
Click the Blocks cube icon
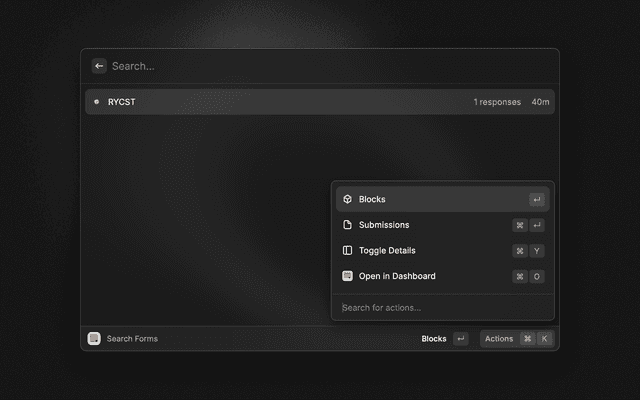[347, 199]
